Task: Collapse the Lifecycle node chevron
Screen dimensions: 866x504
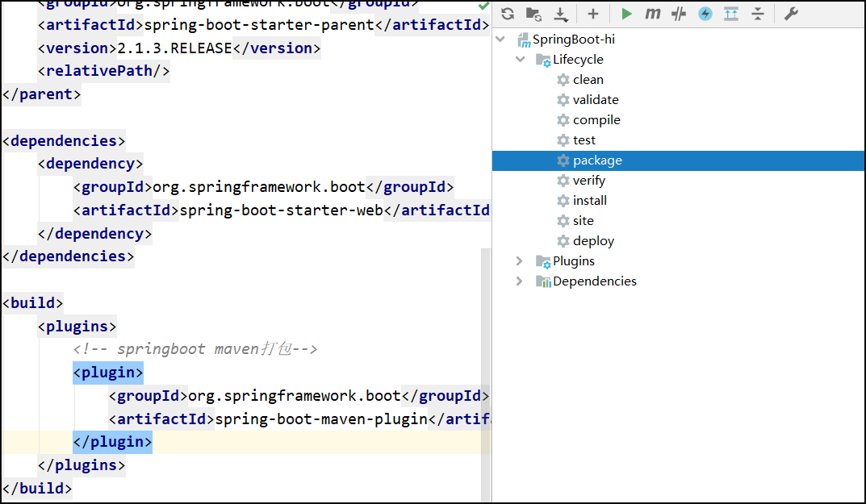Action: pos(521,59)
